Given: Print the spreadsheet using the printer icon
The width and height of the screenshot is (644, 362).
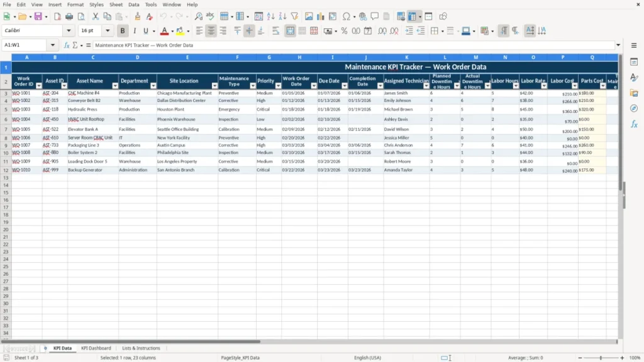Looking at the screenshot, I should pyautogui.click(x=69, y=16).
